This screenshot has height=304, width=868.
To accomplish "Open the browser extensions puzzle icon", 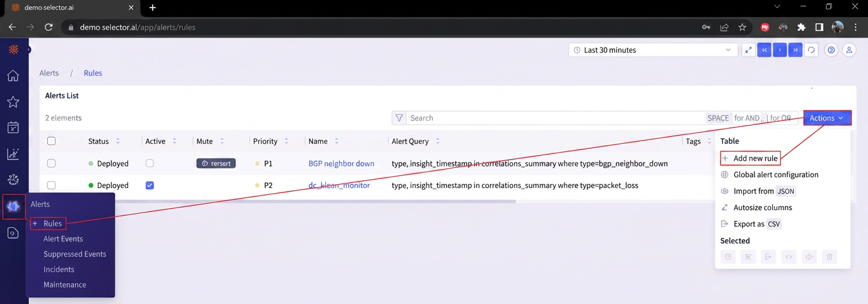I will point(801,27).
